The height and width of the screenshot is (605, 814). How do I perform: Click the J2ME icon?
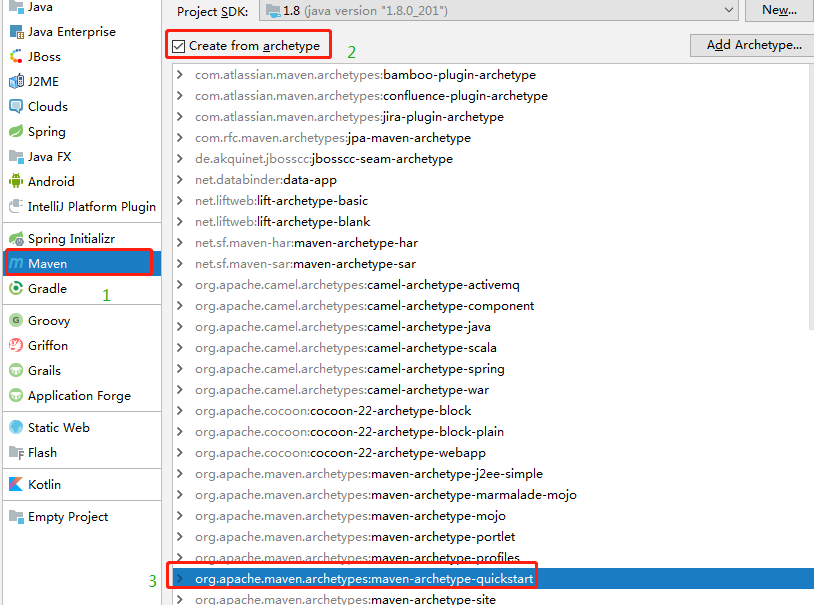click(x=16, y=81)
